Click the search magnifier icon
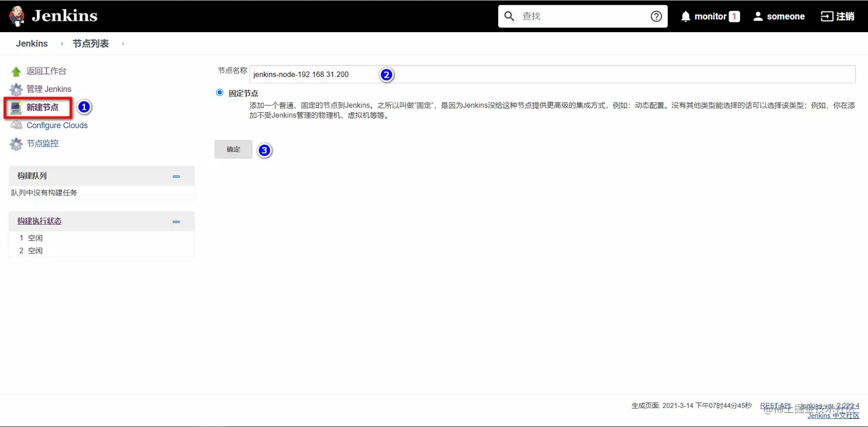The image size is (868, 427). tap(509, 16)
